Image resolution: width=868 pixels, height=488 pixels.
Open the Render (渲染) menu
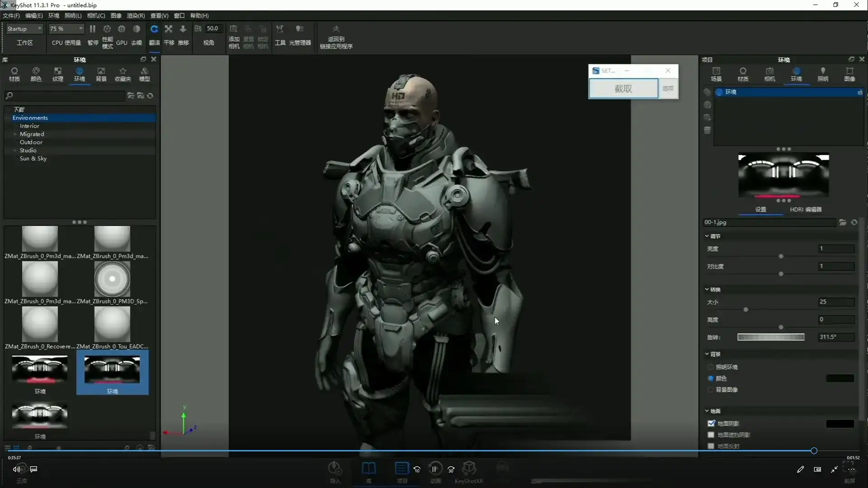(136, 15)
